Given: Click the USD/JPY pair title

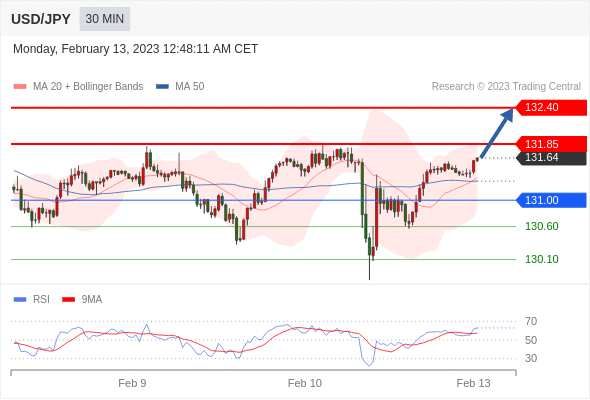Looking at the screenshot, I should coord(41,19).
